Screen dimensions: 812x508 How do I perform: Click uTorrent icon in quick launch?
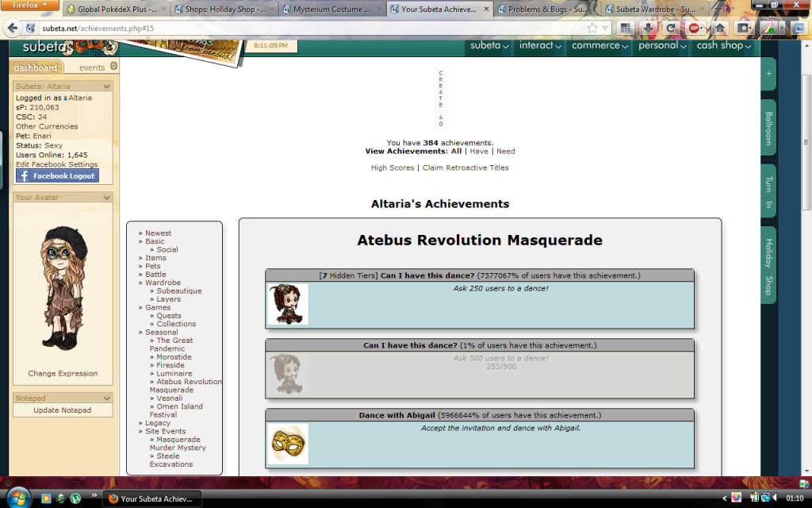point(75,498)
